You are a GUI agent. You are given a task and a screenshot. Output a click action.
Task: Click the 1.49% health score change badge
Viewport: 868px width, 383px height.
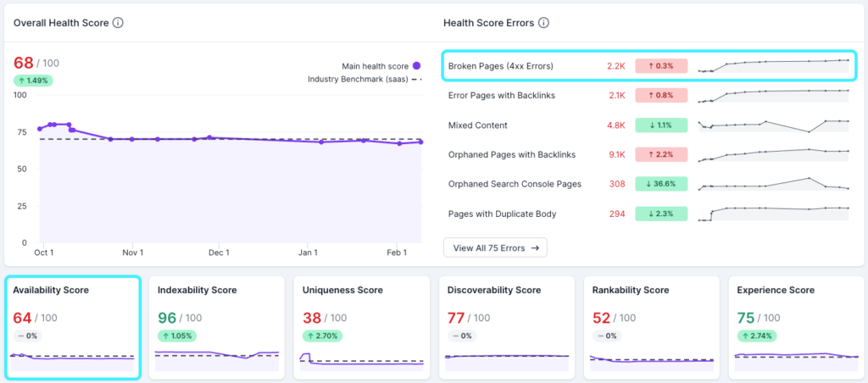[33, 80]
